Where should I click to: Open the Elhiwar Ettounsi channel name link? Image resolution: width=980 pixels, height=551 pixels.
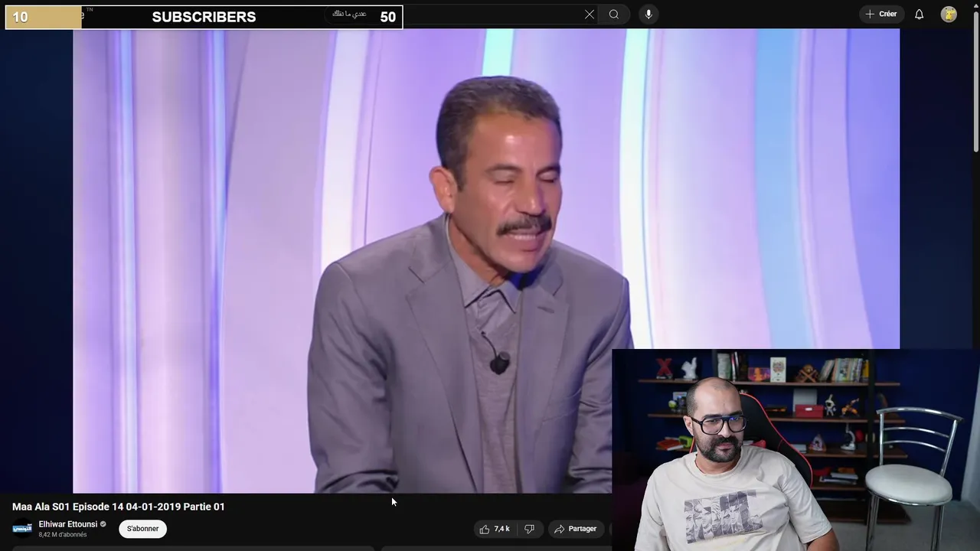pyautogui.click(x=68, y=524)
